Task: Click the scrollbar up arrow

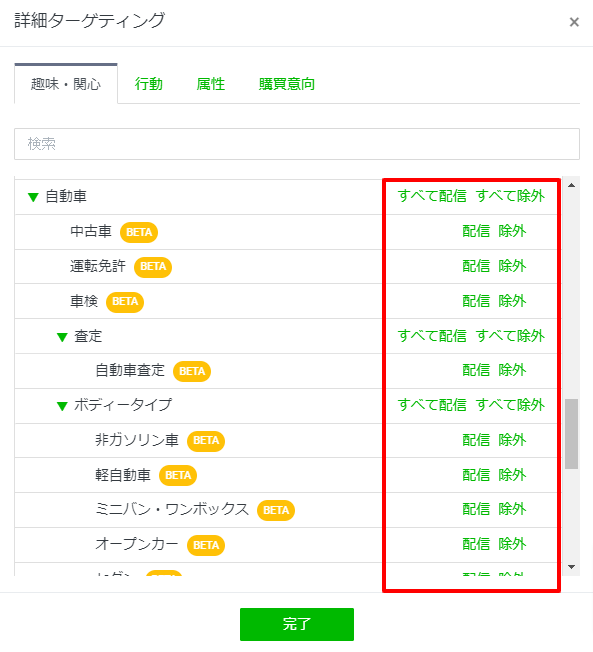Action: point(571,185)
